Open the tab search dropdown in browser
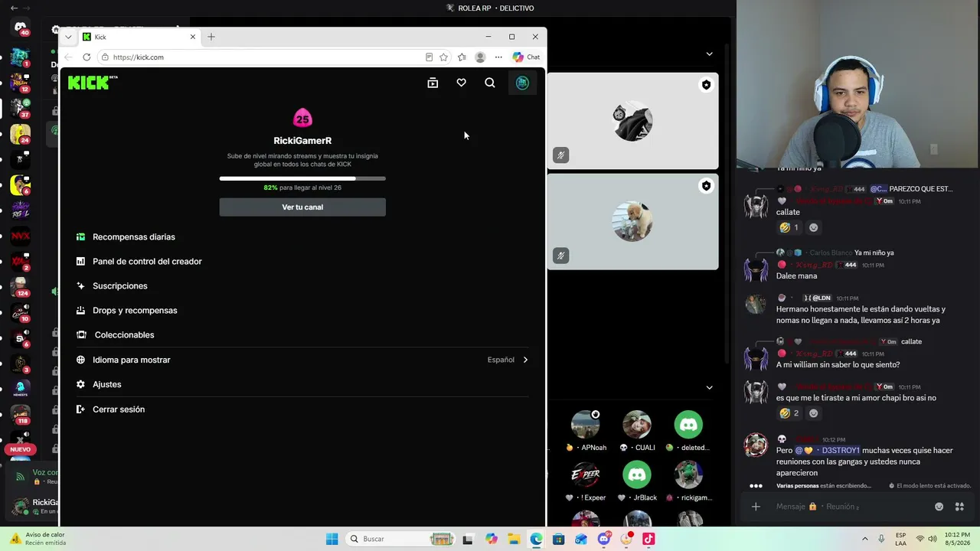The width and height of the screenshot is (980, 551). pyautogui.click(x=68, y=37)
